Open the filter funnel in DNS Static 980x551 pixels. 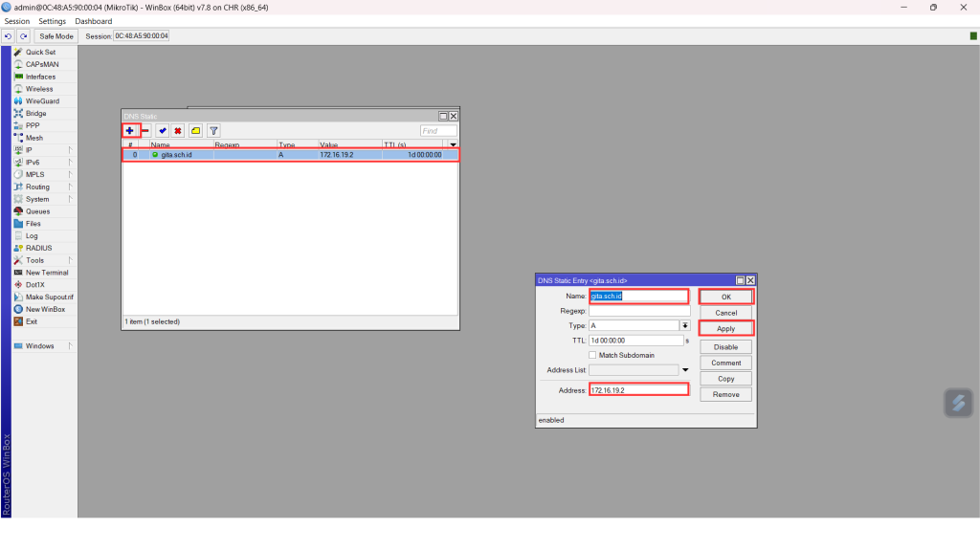coord(213,130)
